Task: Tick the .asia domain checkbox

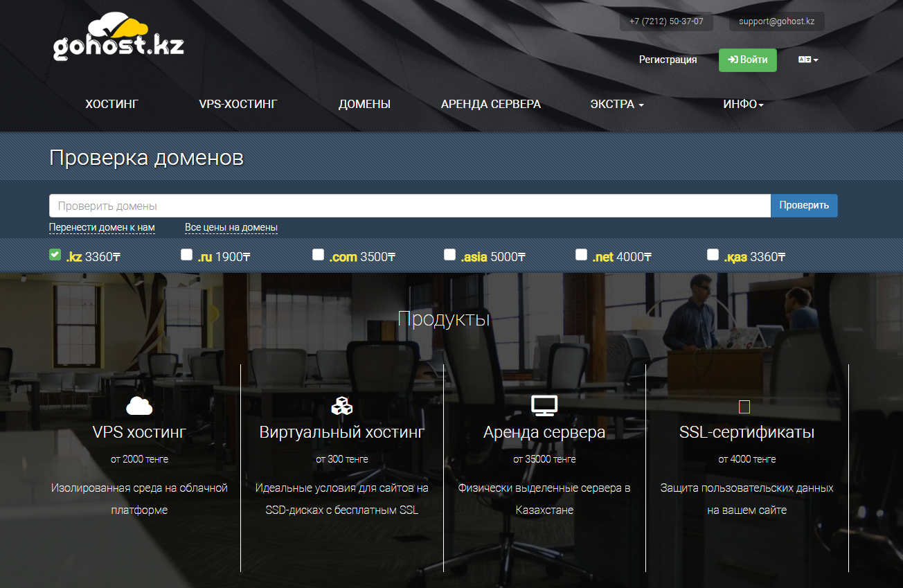Action: coord(449,255)
